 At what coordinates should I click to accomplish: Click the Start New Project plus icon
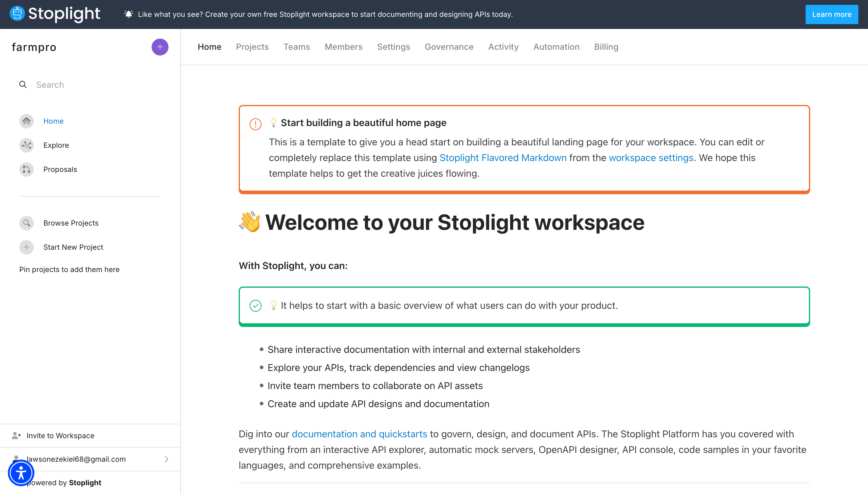27,247
